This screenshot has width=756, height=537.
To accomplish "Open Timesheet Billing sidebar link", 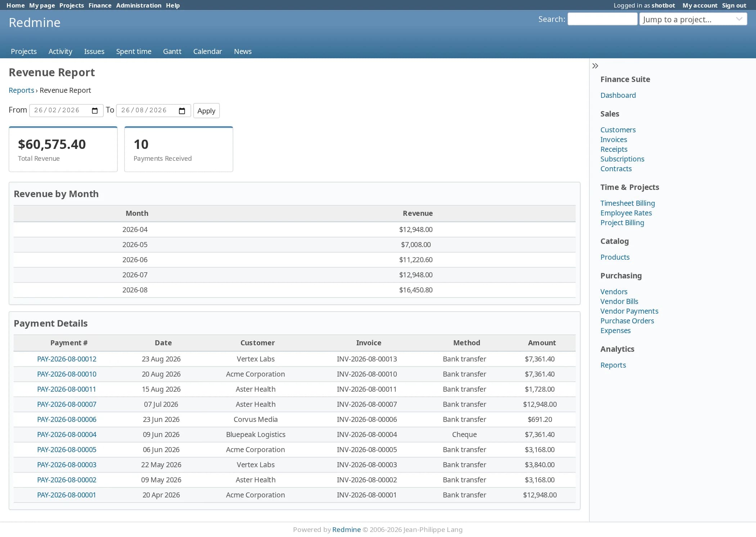I will [x=628, y=203].
